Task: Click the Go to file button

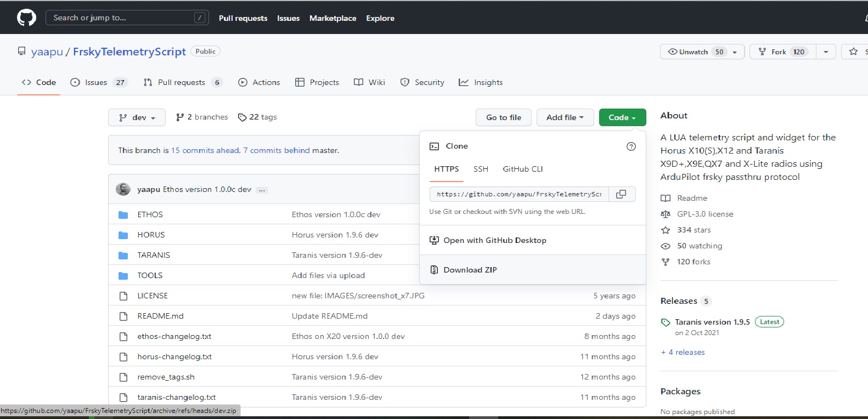Action: point(503,117)
